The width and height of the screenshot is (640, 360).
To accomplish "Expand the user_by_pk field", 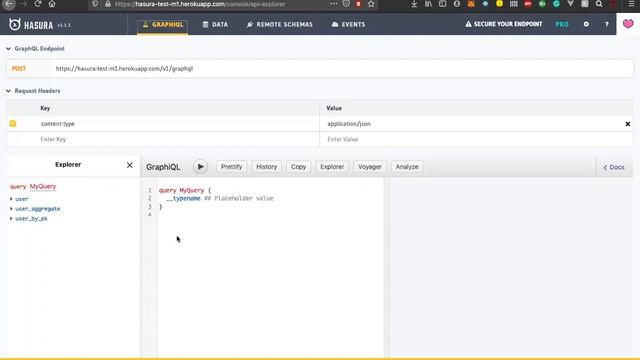I will (x=29, y=218).
